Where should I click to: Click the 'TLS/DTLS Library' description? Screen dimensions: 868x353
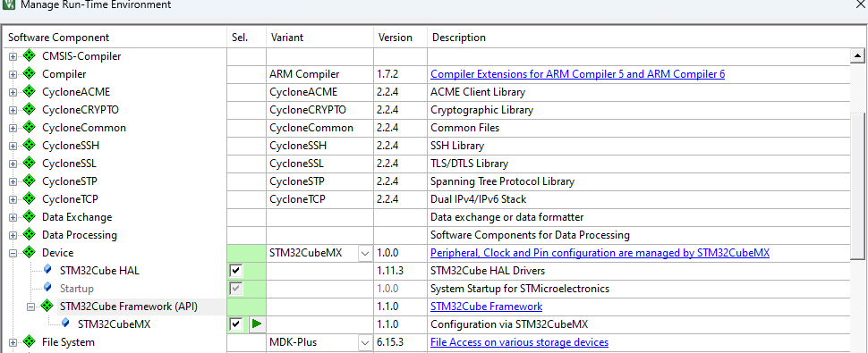(x=470, y=164)
